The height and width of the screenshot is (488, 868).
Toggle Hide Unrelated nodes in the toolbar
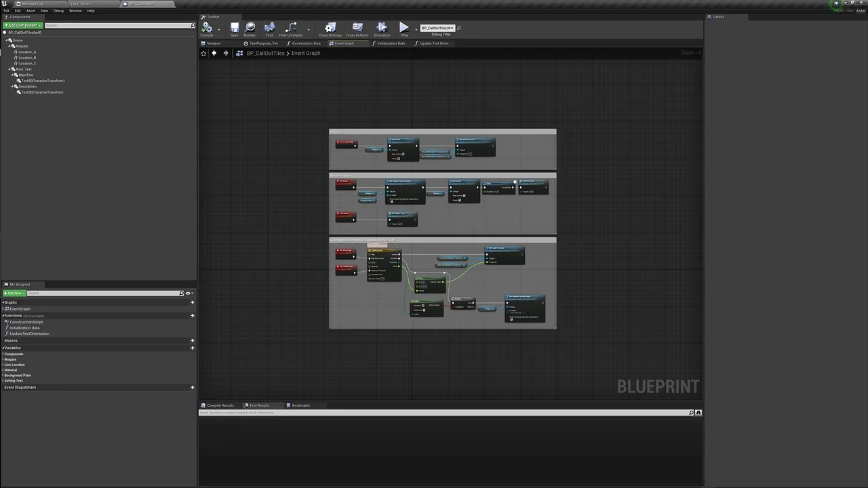291,28
